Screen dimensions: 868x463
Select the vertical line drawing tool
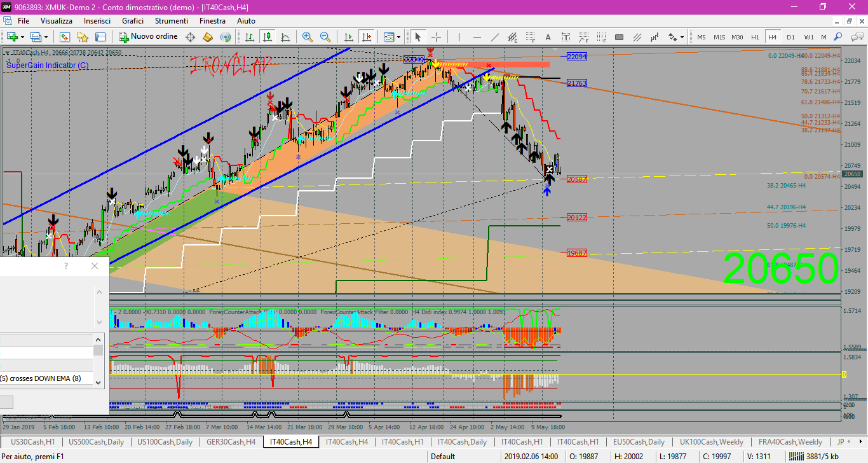coord(458,37)
